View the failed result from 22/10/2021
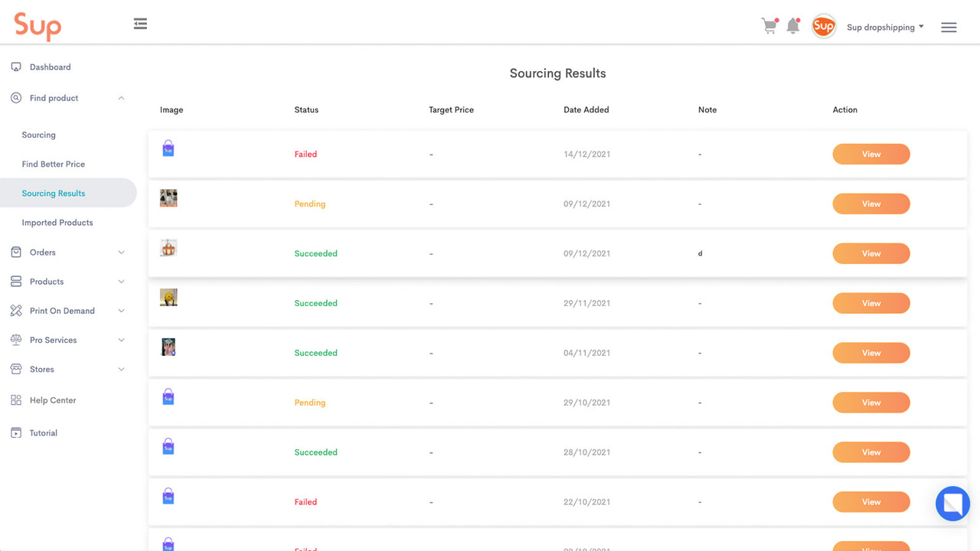980x551 pixels. tap(871, 502)
